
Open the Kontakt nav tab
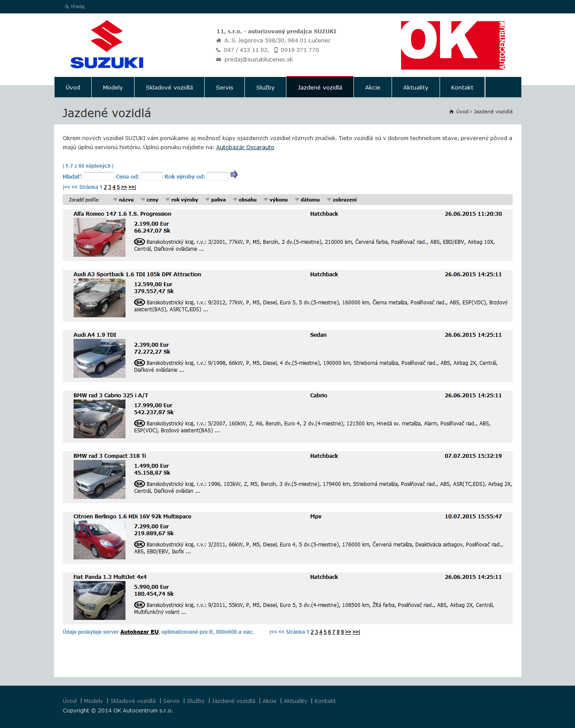click(462, 87)
